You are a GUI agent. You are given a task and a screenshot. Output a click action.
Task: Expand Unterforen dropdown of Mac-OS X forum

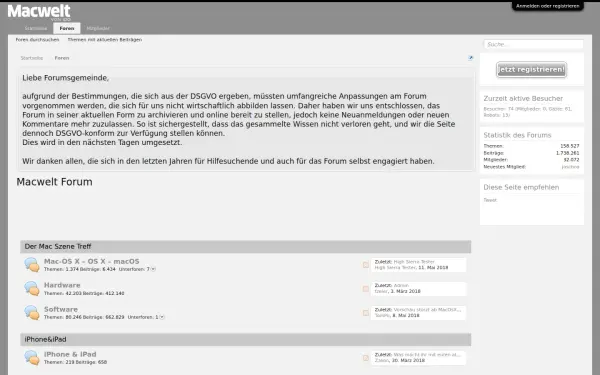(x=153, y=269)
